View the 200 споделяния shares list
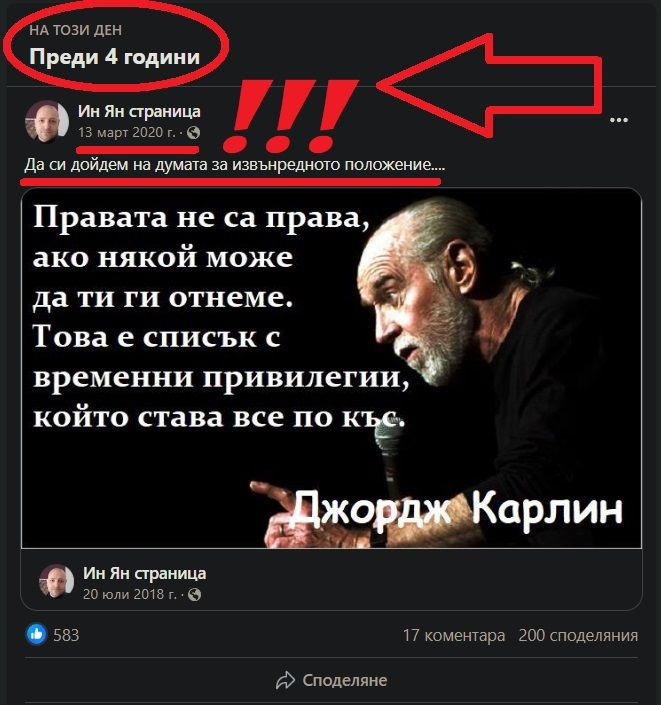 (578, 635)
